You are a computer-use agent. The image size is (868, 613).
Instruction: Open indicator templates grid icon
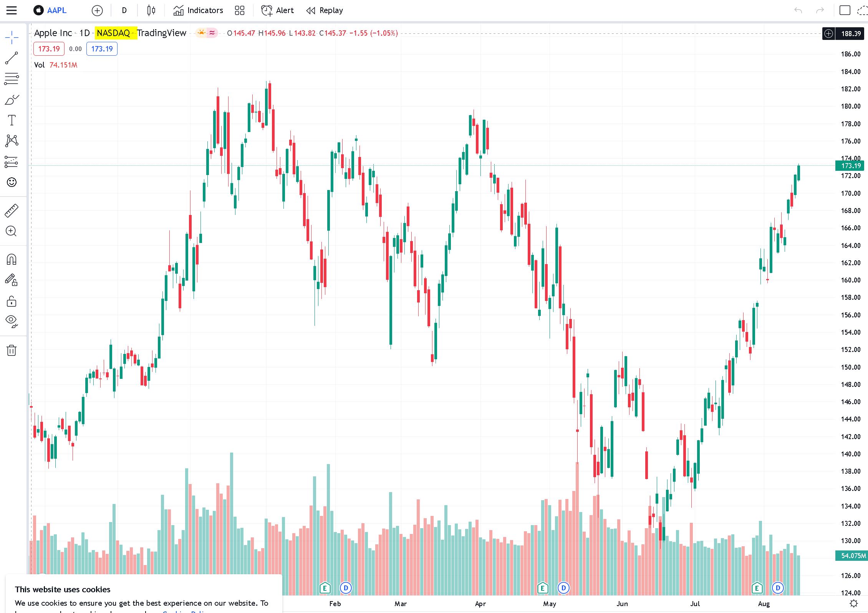240,10
